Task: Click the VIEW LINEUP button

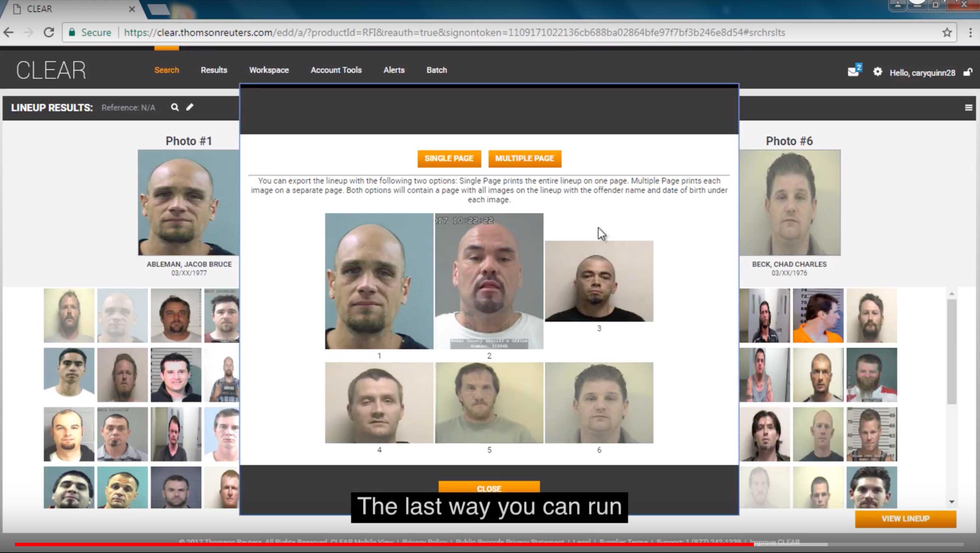Action: (x=905, y=519)
